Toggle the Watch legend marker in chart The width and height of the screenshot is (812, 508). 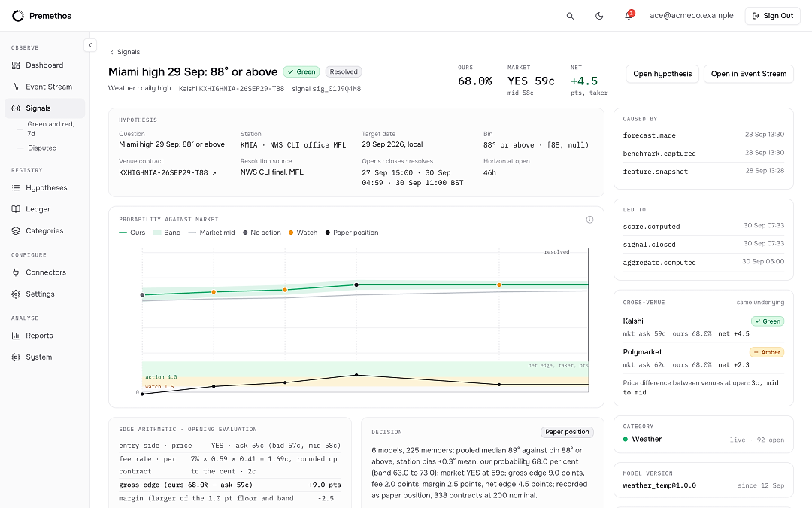(x=291, y=233)
